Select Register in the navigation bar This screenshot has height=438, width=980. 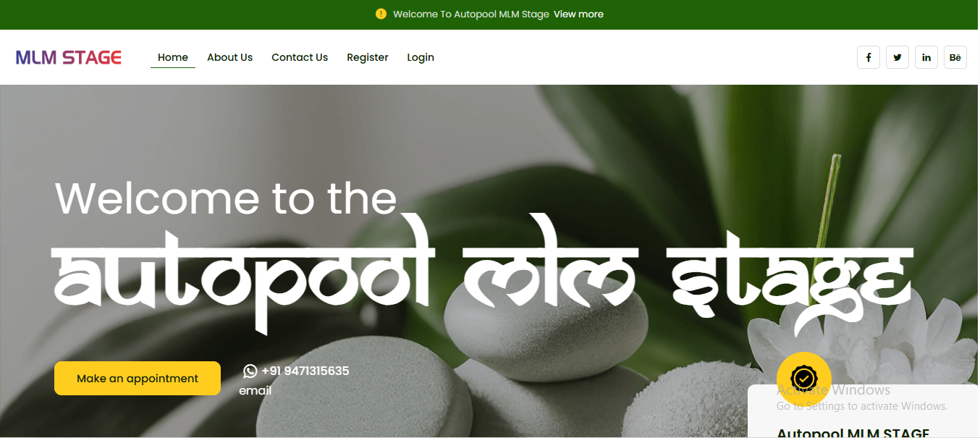tap(368, 57)
